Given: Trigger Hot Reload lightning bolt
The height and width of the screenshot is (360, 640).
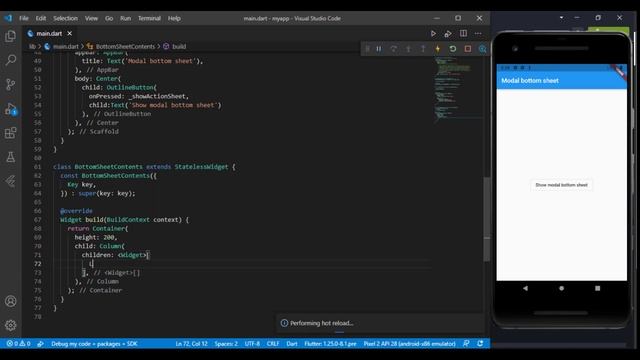Looking at the screenshot, I should coord(438,49).
